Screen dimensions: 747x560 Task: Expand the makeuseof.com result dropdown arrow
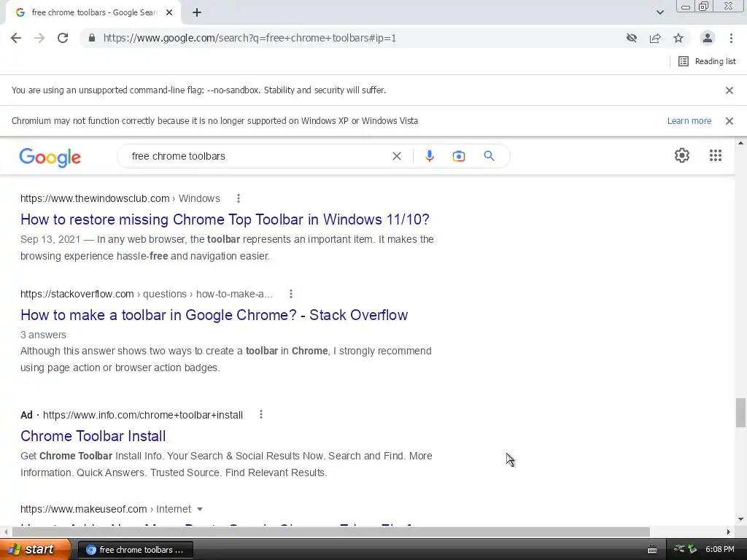pos(200,509)
